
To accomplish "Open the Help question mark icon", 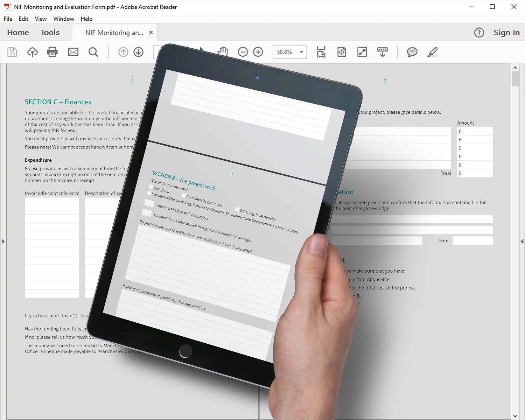I will [479, 33].
